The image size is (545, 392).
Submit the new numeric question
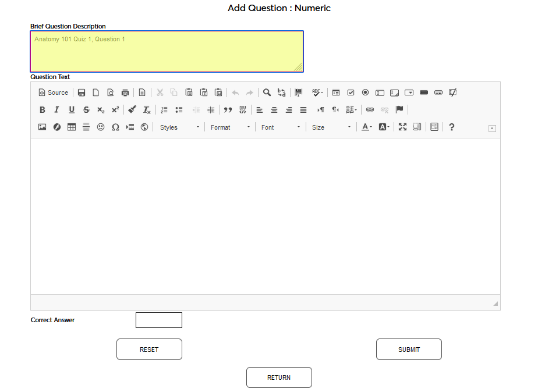[x=409, y=349]
